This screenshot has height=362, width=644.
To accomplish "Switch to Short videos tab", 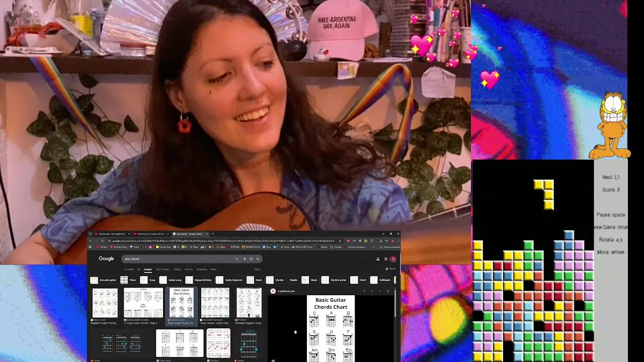I will pos(163,269).
